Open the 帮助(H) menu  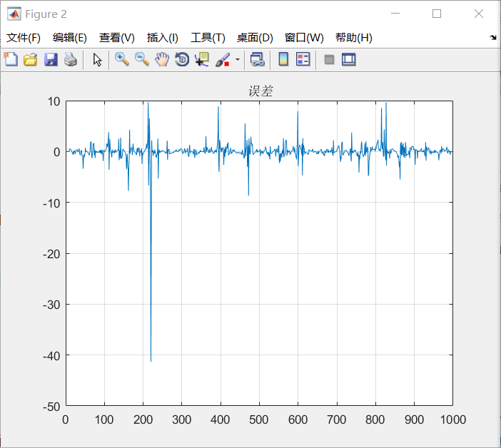[353, 38]
